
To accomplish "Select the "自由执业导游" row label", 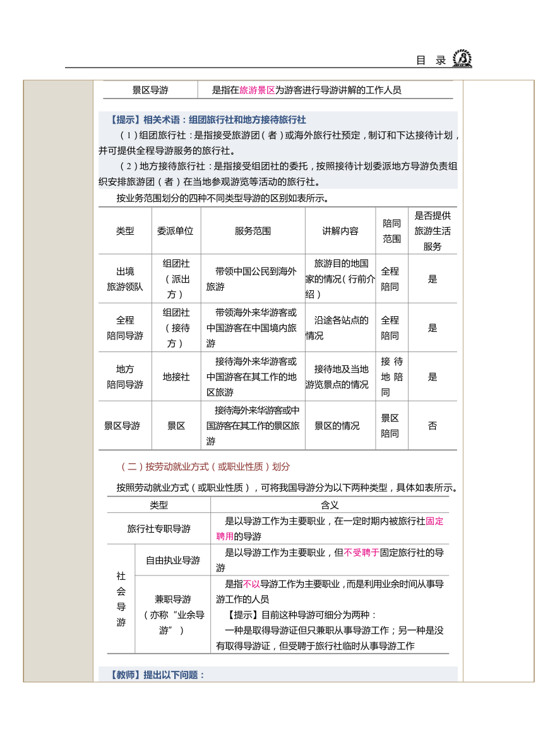I will (x=173, y=560).
